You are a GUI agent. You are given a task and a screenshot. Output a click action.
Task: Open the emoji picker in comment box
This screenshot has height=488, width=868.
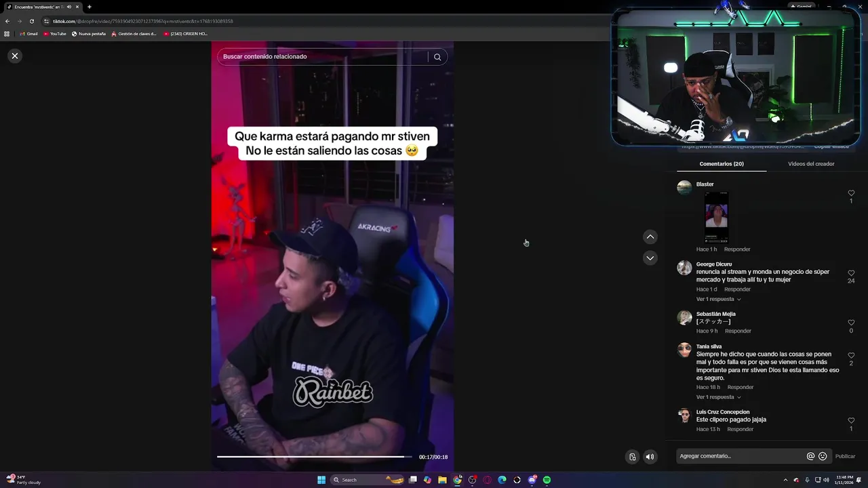(823, 456)
